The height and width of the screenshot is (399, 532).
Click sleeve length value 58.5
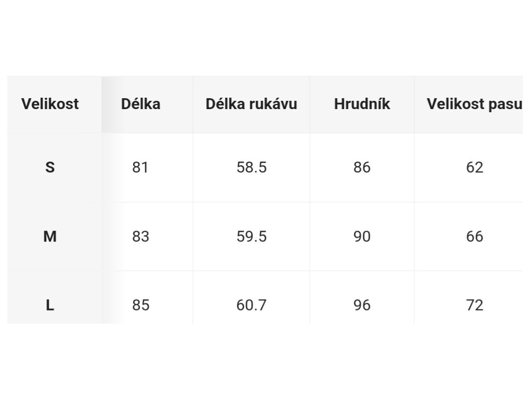click(251, 167)
